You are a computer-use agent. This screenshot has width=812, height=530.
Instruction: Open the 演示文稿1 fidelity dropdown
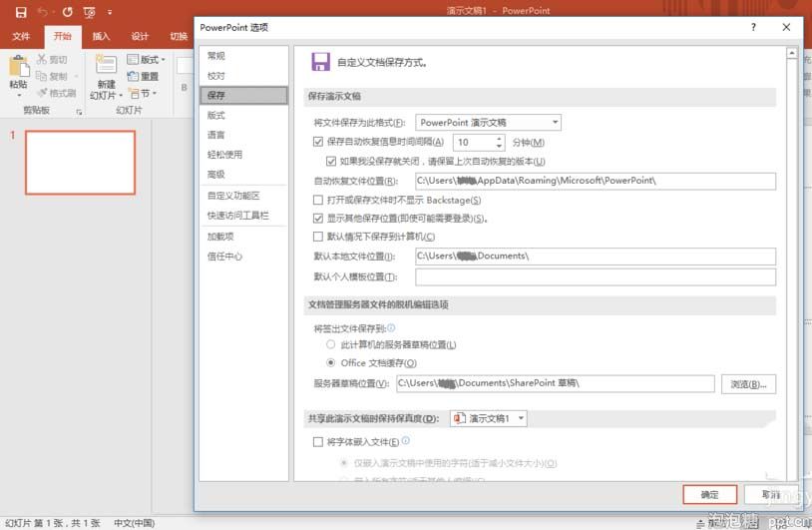pos(489,418)
